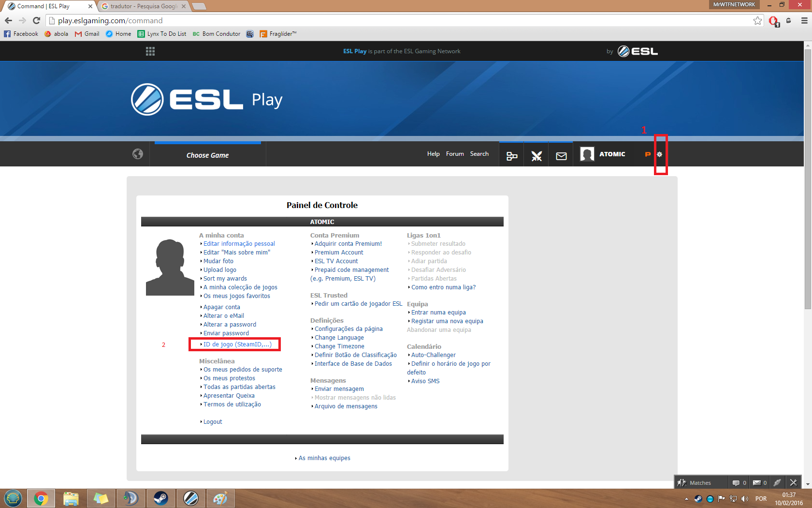Click the ESL Play logo
812x508 pixels.
(x=206, y=100)
